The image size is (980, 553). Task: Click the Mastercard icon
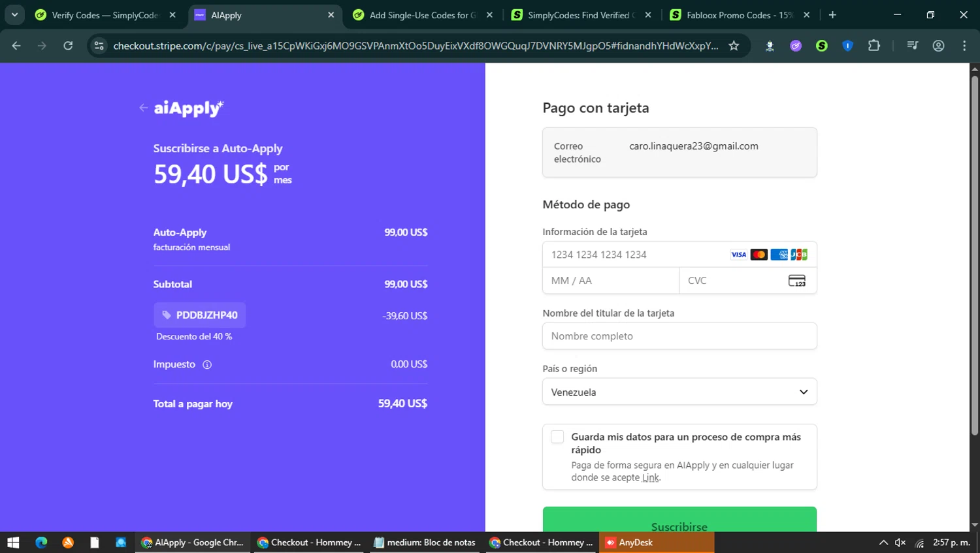tap(759, 255)
